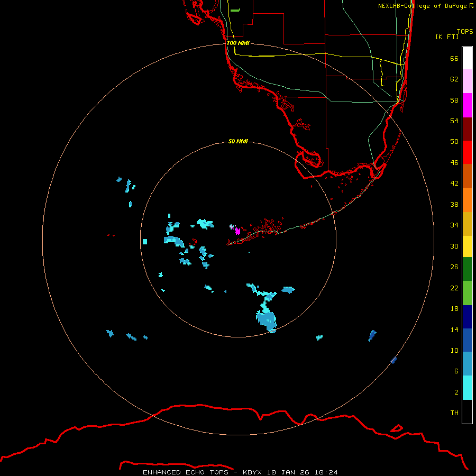The image size is (476, 476).
Task: Click the magenta high echo top cell
Action: tap(237, 231)
